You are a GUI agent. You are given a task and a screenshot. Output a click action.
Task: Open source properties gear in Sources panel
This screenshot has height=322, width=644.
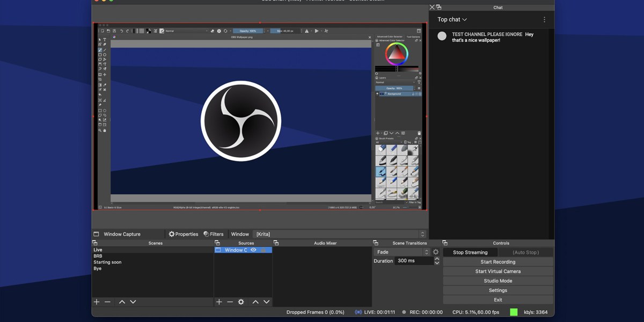click(241, 302)
